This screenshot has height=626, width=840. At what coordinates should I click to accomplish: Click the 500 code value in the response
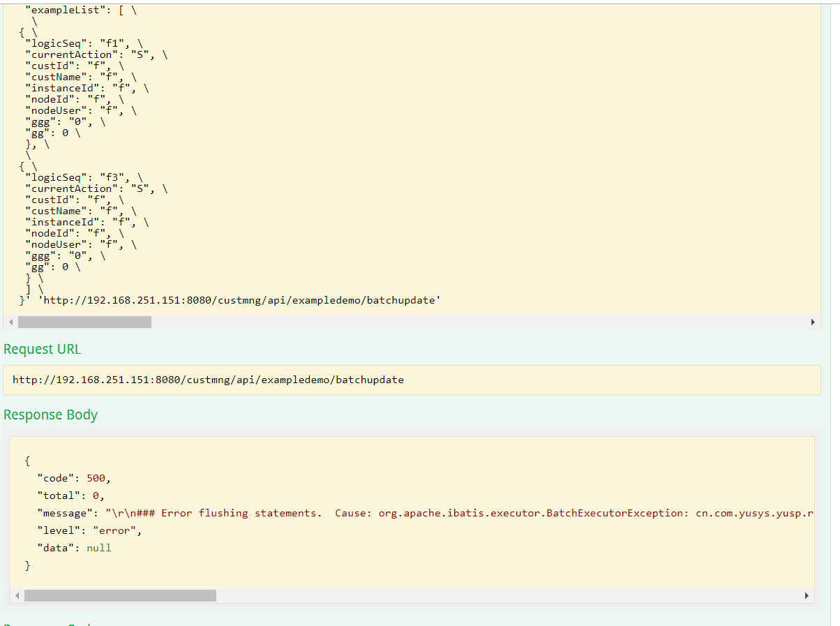(97, 478)
